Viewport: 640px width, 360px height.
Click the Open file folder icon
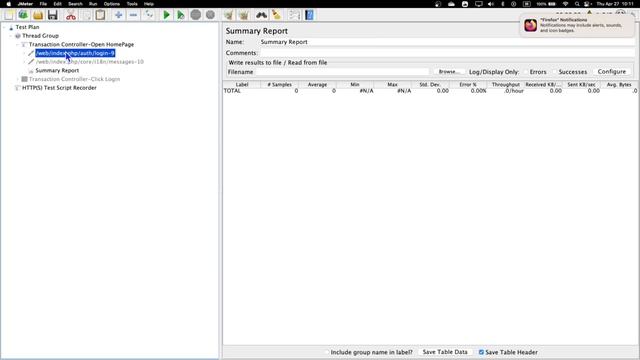click(38, 15)
